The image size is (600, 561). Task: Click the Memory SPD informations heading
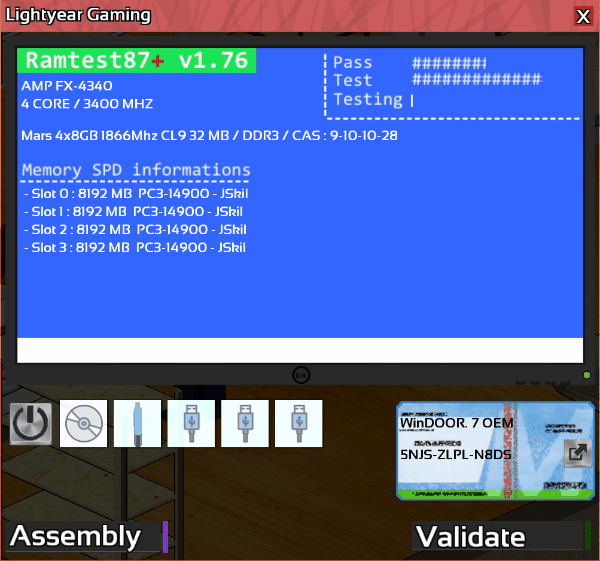pos(136,170)
